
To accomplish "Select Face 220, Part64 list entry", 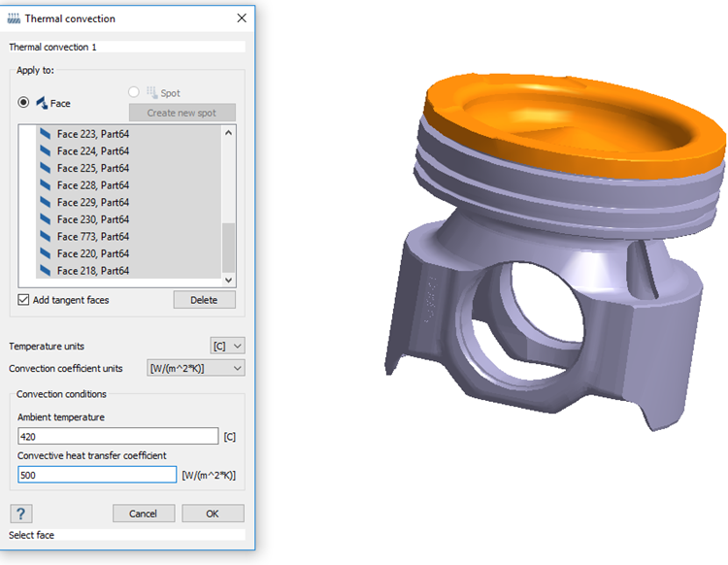I will click(92, 253).
